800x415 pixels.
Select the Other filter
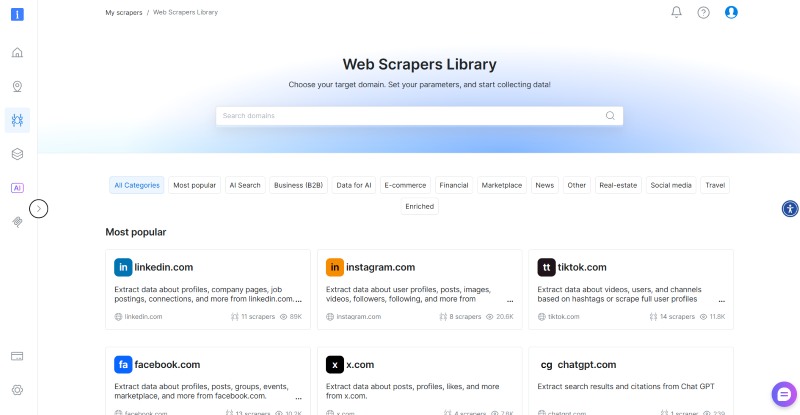[577, 185]
